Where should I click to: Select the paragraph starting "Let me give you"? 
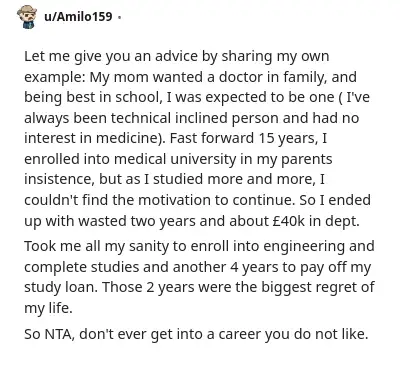199,138
